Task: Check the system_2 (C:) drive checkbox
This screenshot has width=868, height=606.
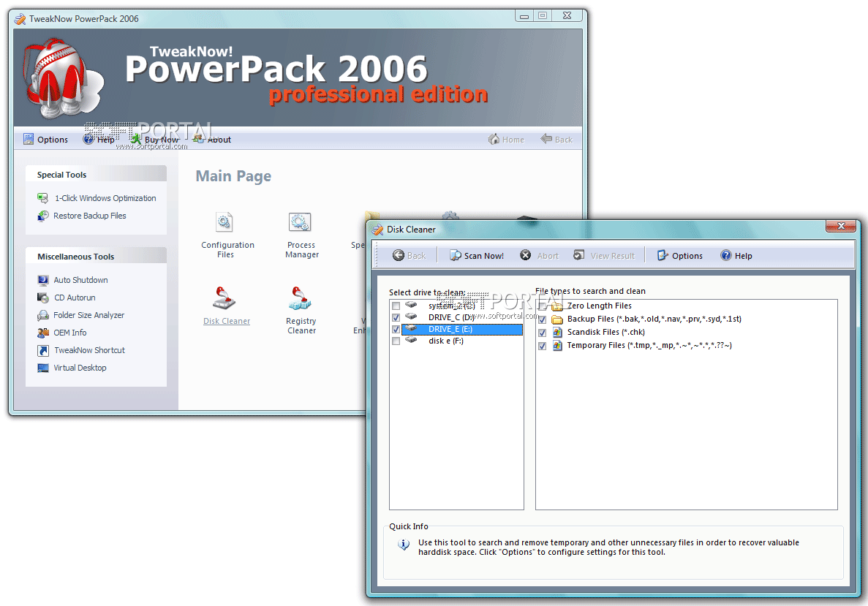Action: [x=396, y=306]
